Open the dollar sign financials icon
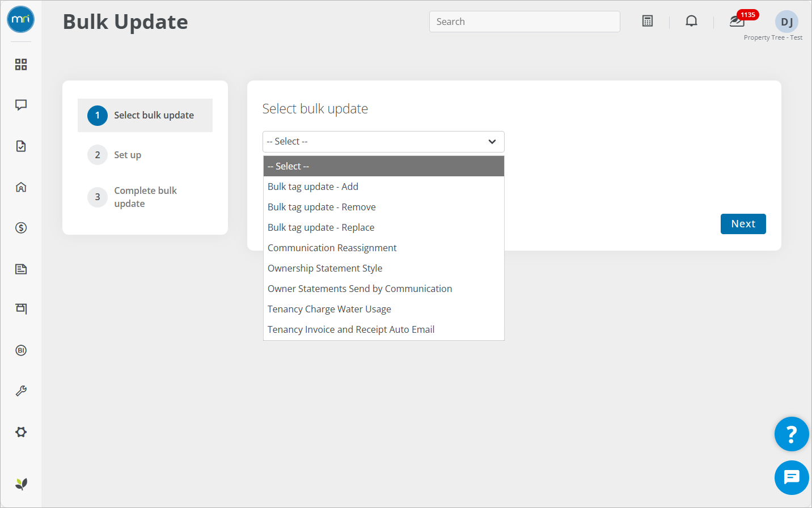This screenshot has width=812, height=508. click(21, 228)
